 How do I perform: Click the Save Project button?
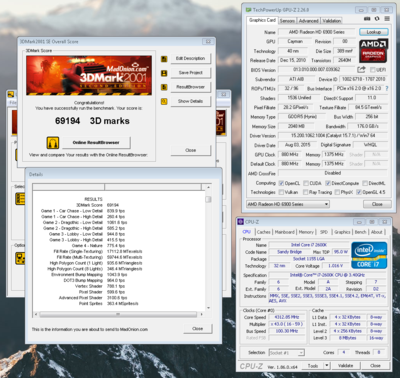click(x=190, y=73)
